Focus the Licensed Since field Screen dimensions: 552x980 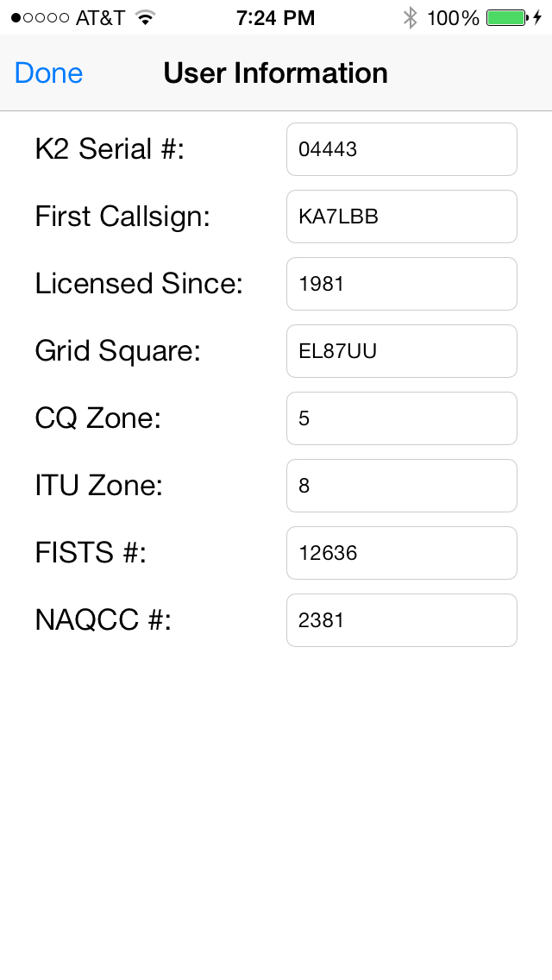[402, 284]
